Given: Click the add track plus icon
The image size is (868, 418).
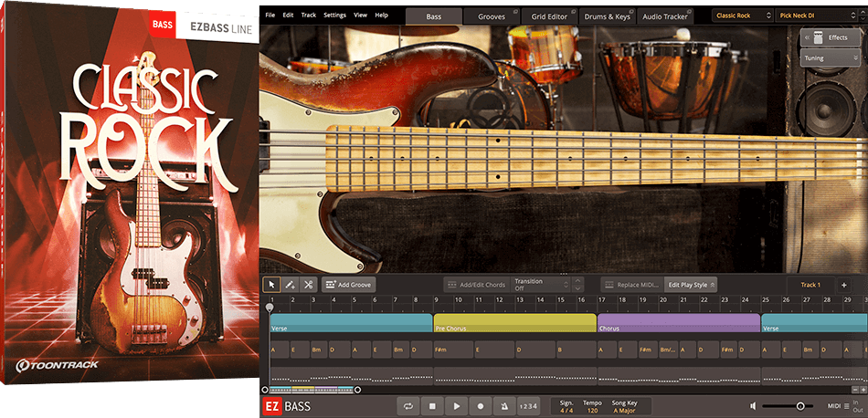Looking at the screenshot, I should pyautogui.click(x=843, y=285).
